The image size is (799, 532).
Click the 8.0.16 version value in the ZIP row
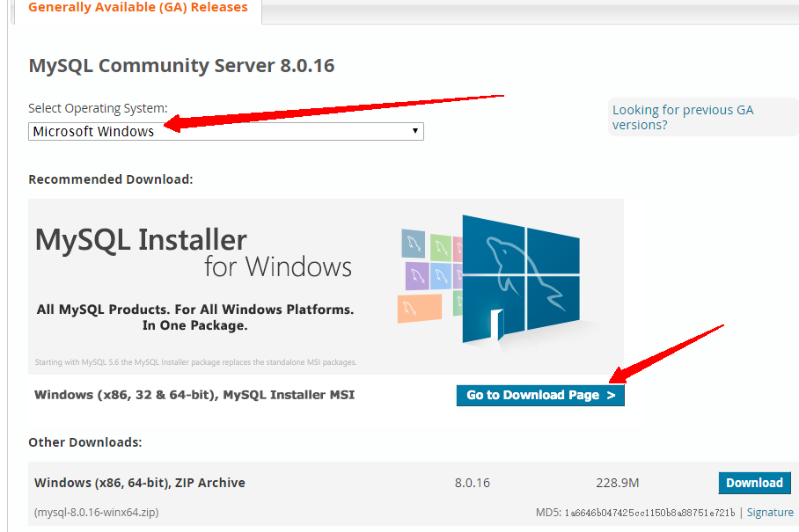point(472,483)
